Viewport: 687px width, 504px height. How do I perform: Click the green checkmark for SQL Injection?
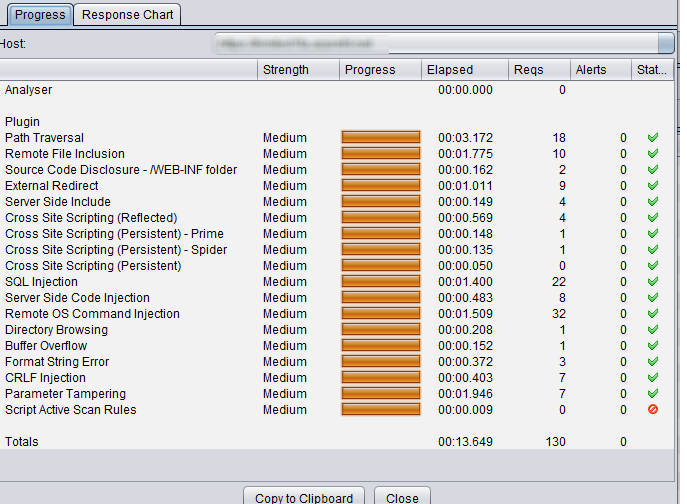coord(653,282)
